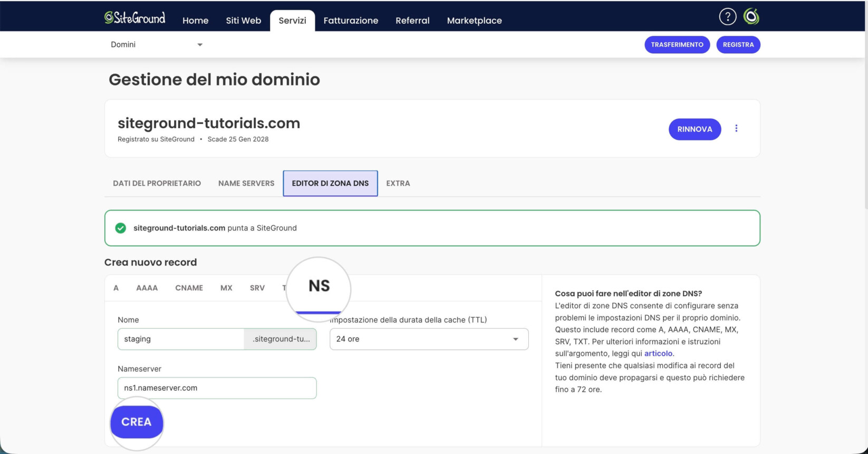Click Cosa puoi fare nell'editor heading

point(629,294)
